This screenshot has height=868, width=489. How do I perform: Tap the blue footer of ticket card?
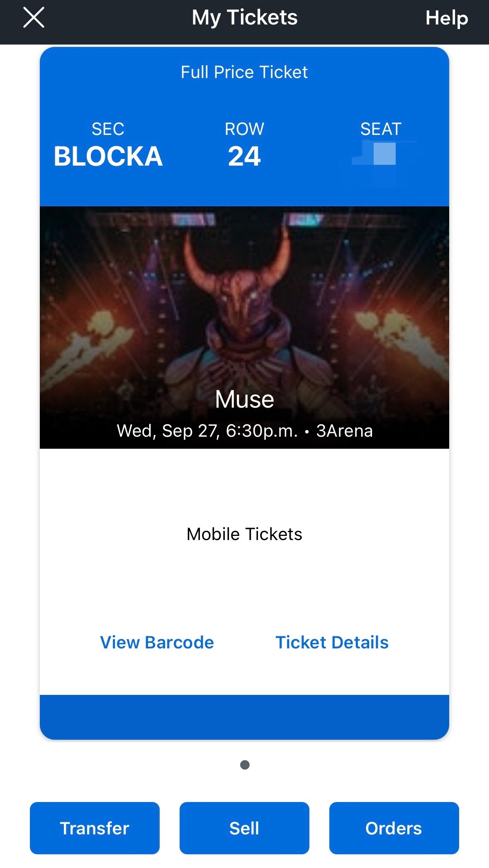244,717
